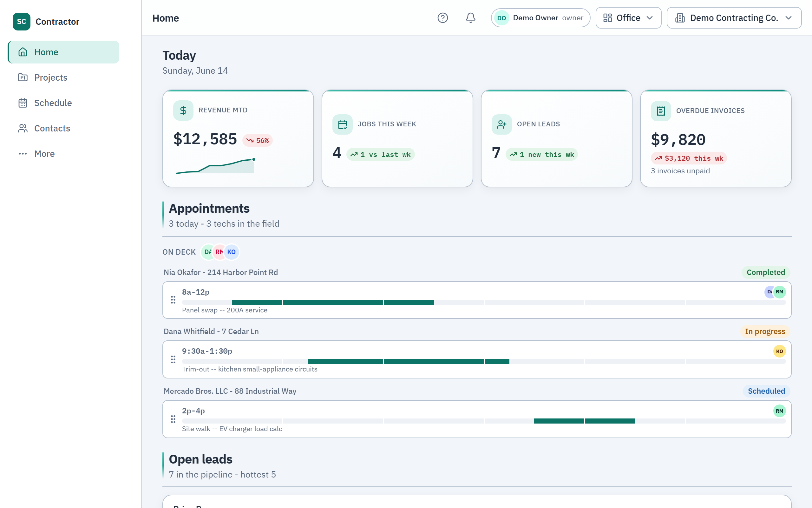
Task: Grab the drag handle on 9:30a-1:30p appointment
Action: click(x=173, y=359)
